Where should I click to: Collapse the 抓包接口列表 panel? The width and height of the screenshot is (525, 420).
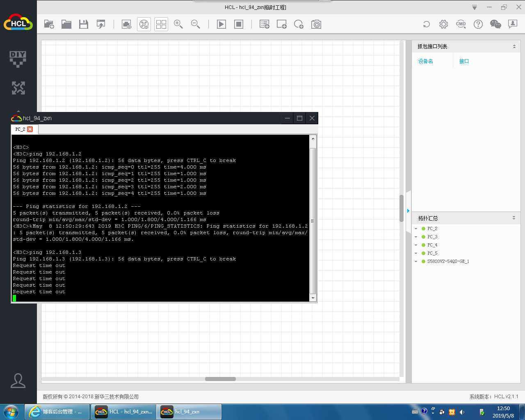pos(514,46)
